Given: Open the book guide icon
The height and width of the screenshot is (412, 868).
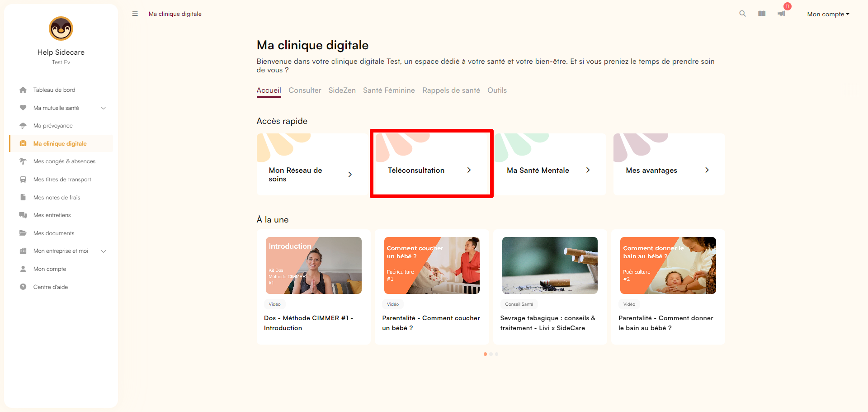Looking at the screenshot, I should 762,14.
